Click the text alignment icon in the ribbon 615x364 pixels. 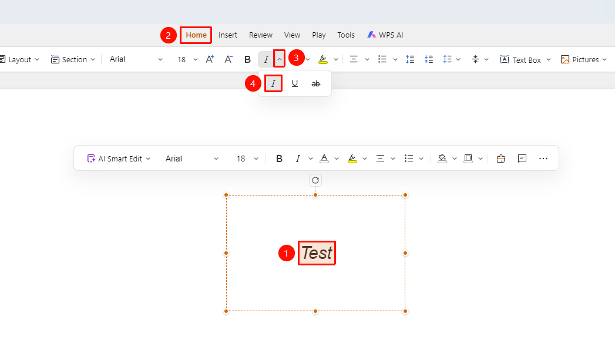tap(354, 59)
